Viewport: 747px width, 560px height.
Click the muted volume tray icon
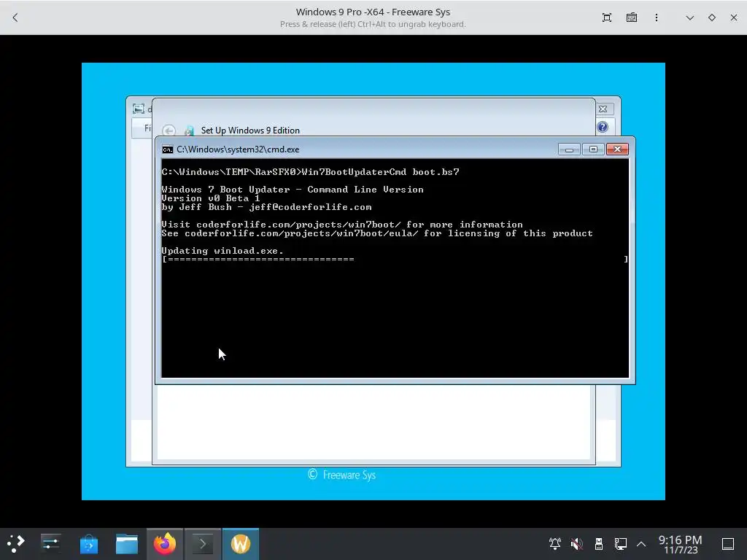[576, 544]
